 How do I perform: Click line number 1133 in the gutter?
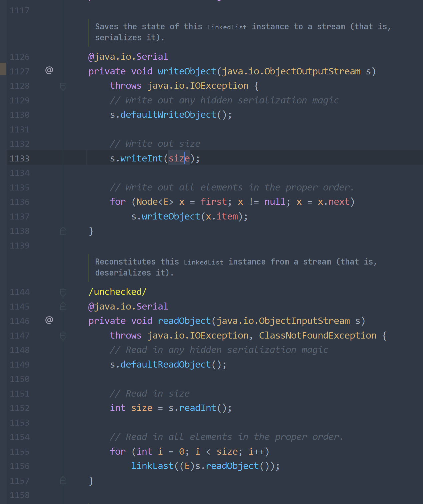pos(20,158)
